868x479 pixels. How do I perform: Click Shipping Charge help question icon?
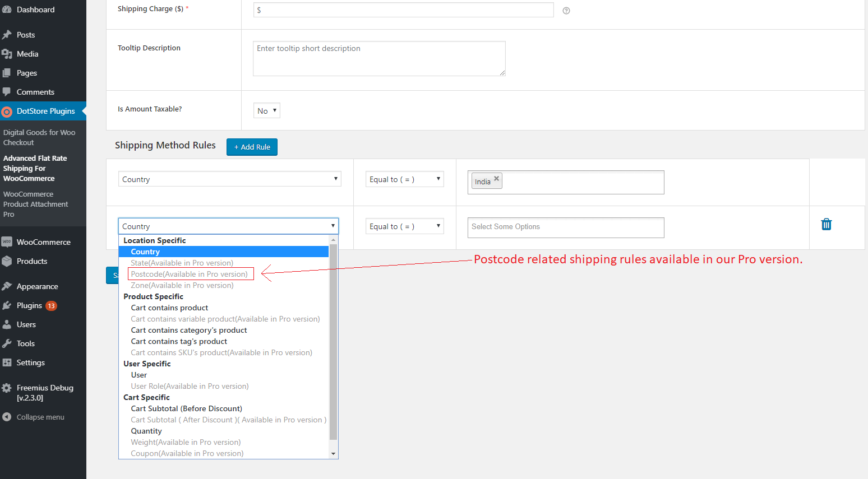[566, 11]
